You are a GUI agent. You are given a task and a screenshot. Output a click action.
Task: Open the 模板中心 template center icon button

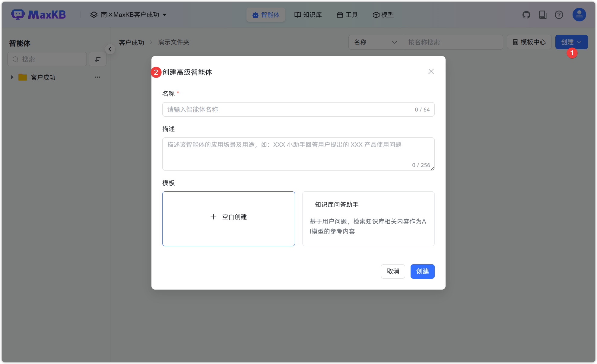(529, 42)
